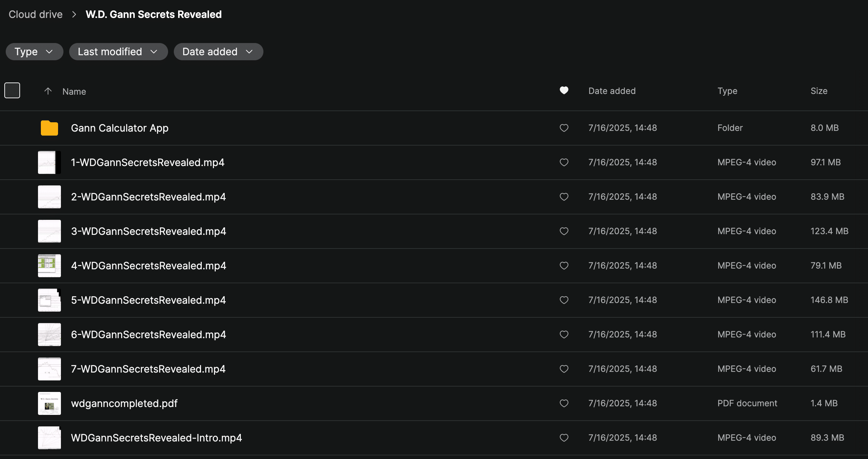Open the Gann Calculator App folder icon
Viewport: 868px width, 459px height.
click(49, 128)
